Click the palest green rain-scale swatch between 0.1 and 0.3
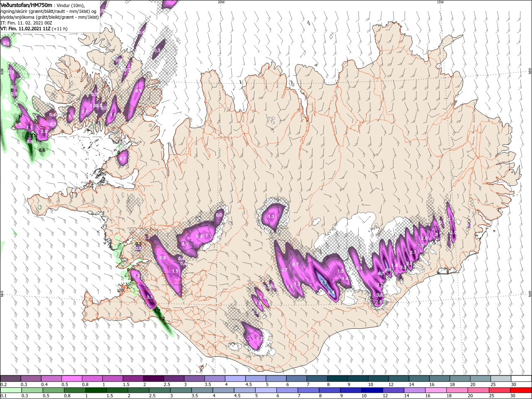 [10, 390]
